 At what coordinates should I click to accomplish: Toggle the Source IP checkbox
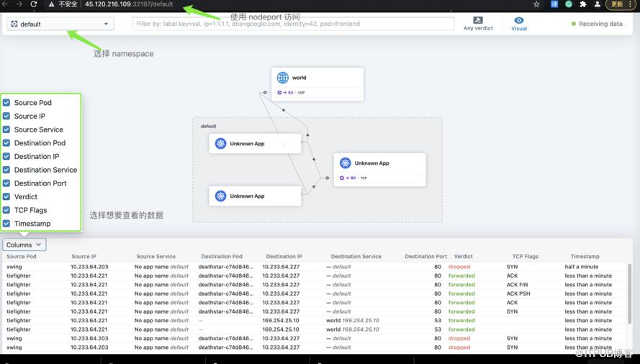6,116
